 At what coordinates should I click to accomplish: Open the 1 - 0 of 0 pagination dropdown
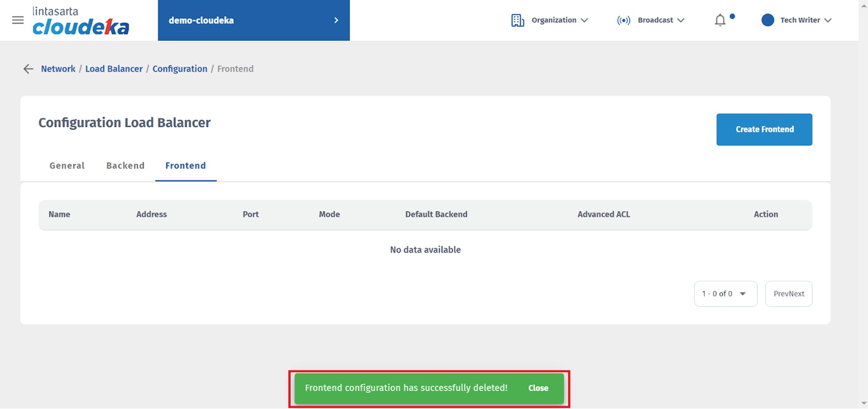pyautogui.click(x=725, y=294)
